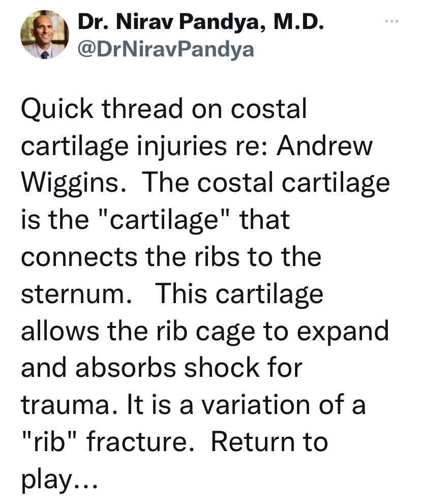421x504 pixels.
Task: Open the Dr. Nirav Pandya, M.D. display name
Action: pos(200,22)
